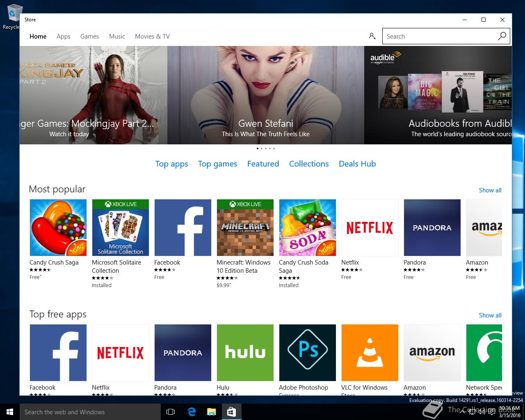The height and width of the screenshot is (420, 525).
Task: Click the volume icon in system tray
Action: pos(482,412)
